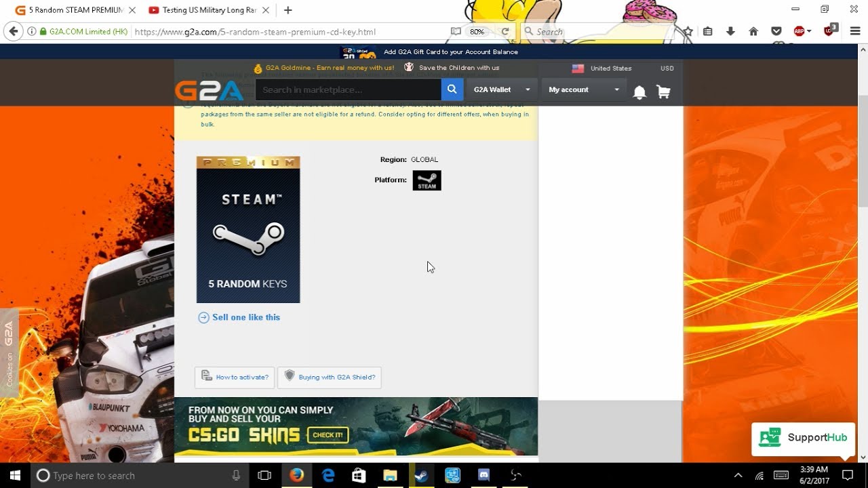
Task: Reset the 80% zoom level indicator
Action: pyautogui.click(x=477, y=32)
